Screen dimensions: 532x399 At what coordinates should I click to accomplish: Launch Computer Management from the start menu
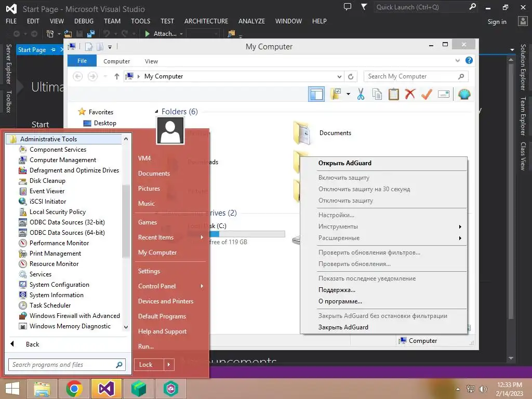click(63, 160)
